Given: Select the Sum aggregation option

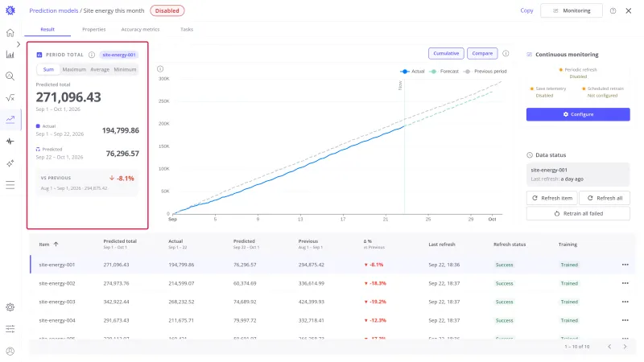Looking at the screenshot, I should (48, 69).
